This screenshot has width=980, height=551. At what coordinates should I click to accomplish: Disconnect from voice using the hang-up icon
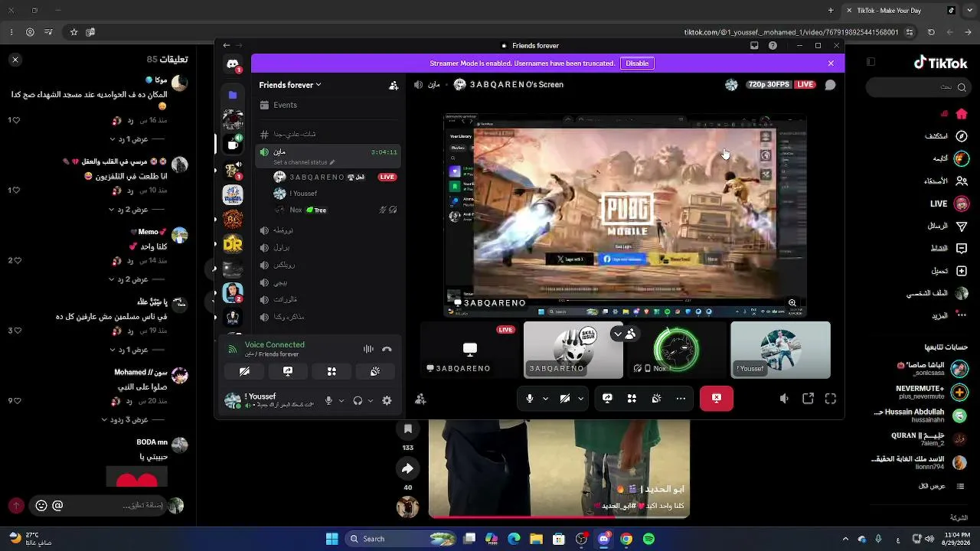click(387, 349)
